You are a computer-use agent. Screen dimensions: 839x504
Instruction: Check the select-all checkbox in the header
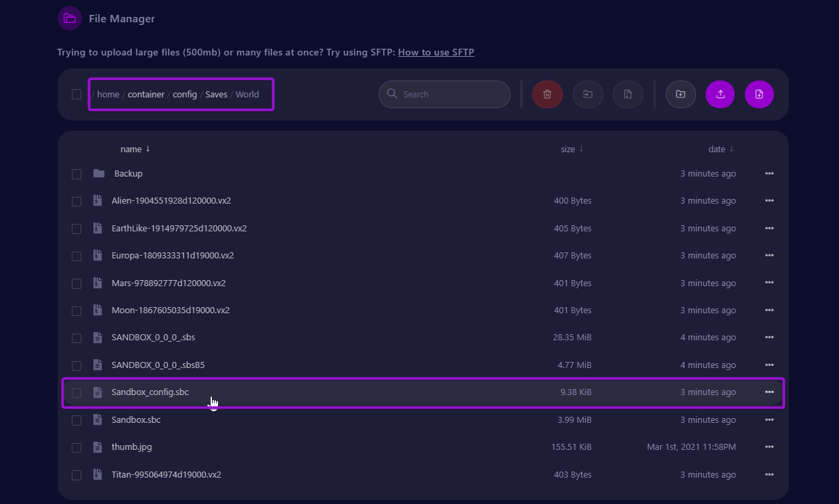(x=76, y=94)
